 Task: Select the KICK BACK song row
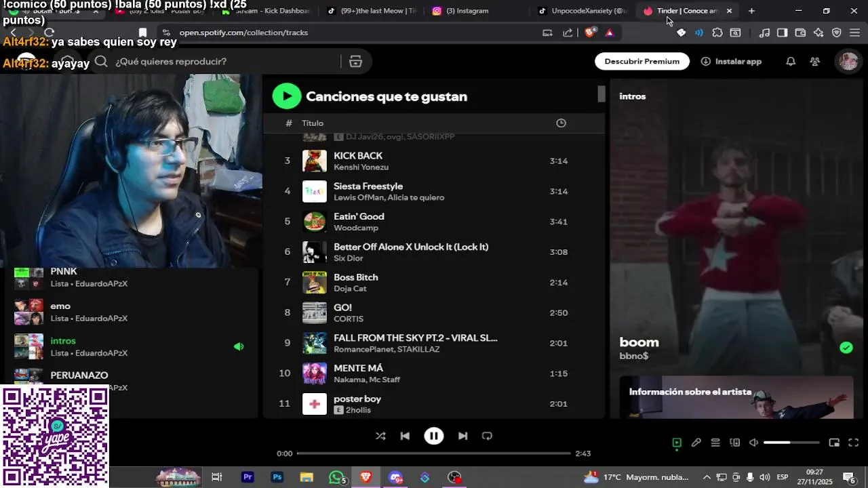pyautogui.click(x=434, y=161)
